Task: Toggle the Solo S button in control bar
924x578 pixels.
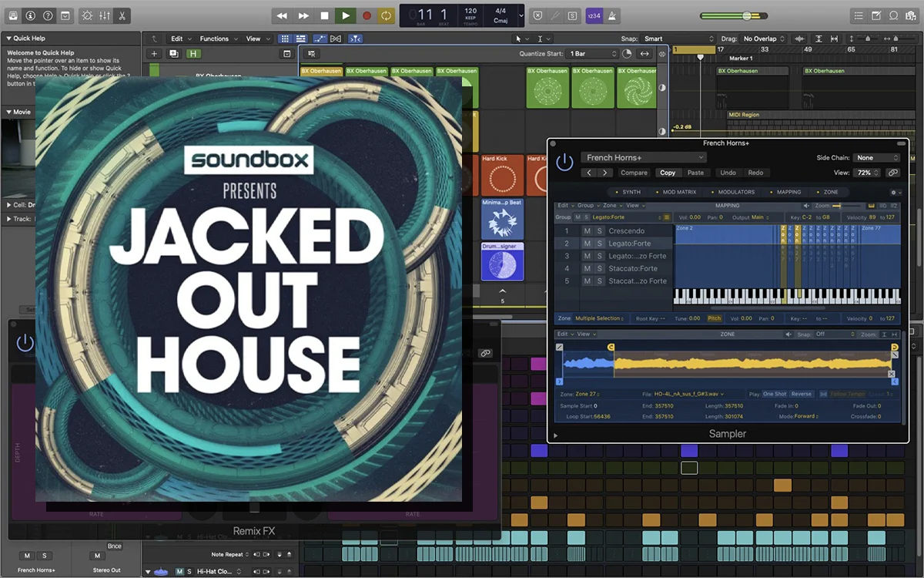Action: 573,15
